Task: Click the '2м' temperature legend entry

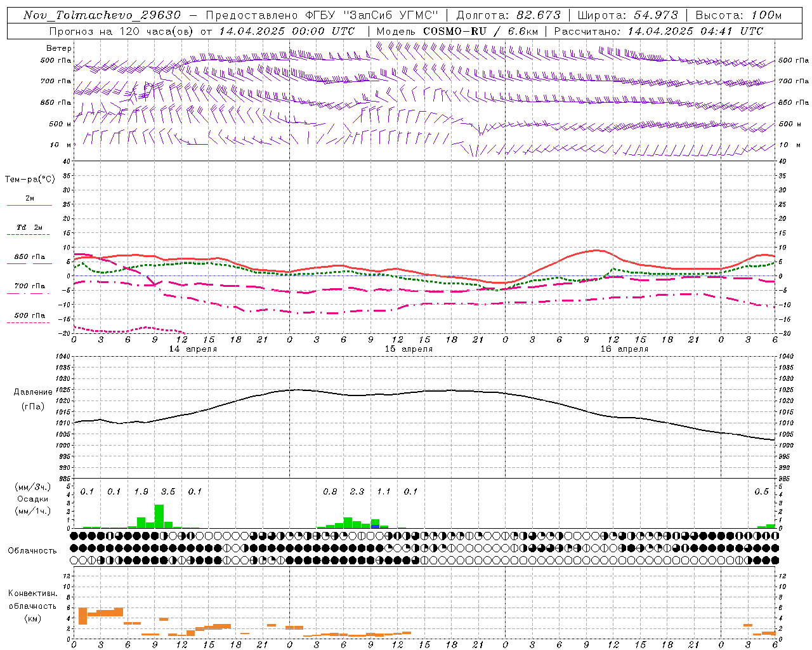Action: tap(30, 199)
